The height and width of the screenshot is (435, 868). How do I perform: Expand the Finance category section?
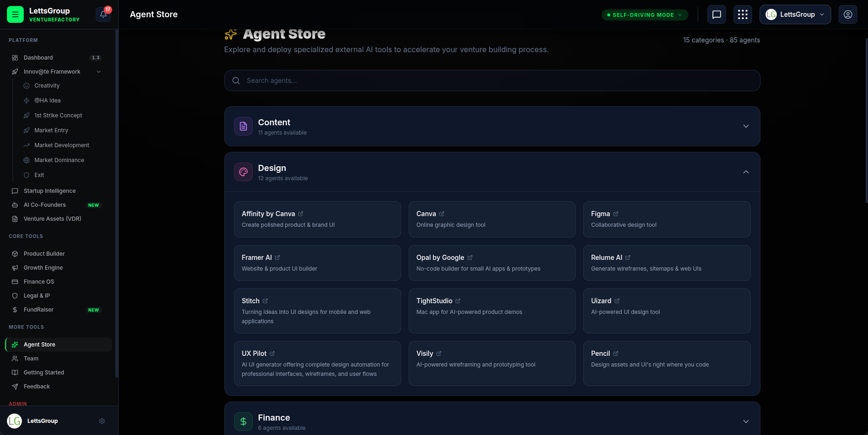coord(492,421)
